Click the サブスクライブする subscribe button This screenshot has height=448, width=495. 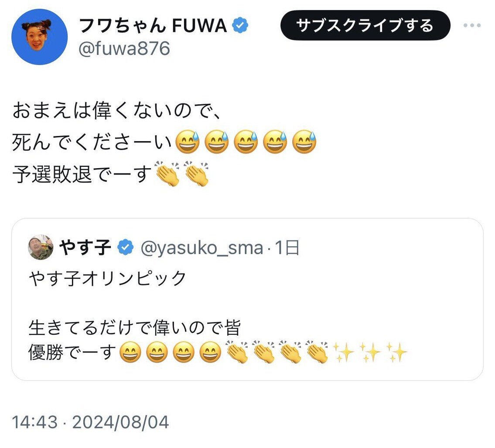365,26
